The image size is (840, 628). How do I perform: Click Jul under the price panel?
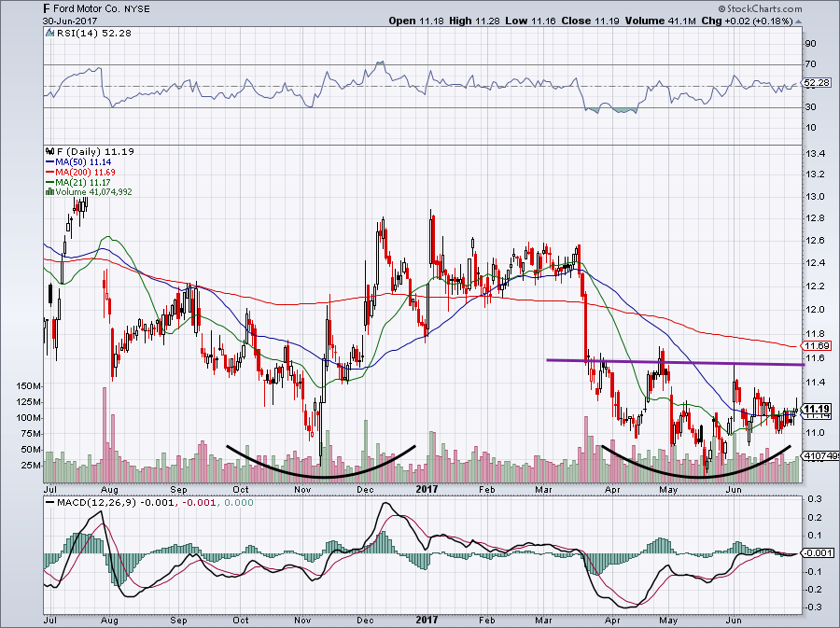click(49, 489)
